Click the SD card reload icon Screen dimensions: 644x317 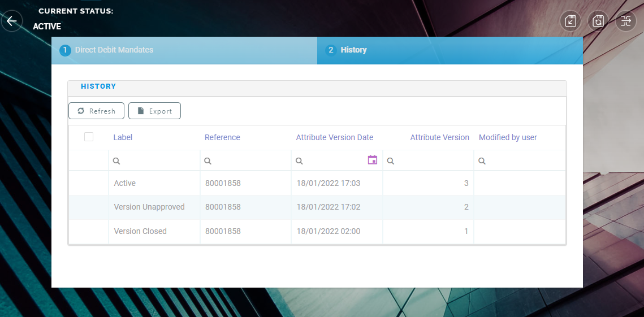[x=598, y=21]
